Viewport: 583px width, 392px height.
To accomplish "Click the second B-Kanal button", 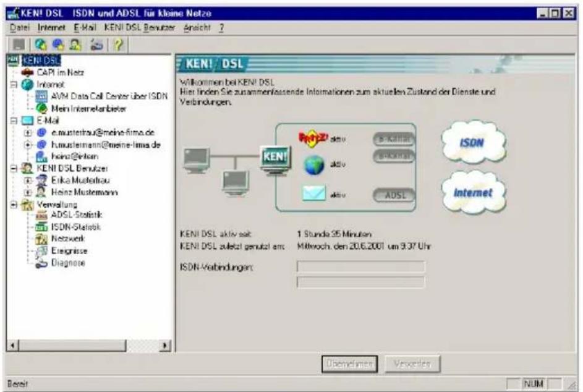I will pyautogui.click(x=394, y=156).
